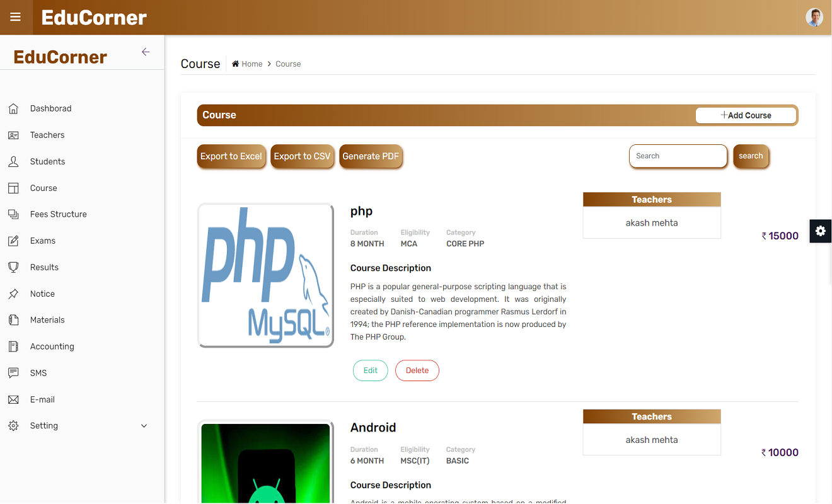The image size is (832, 504).
Task: Click the E-mail envelope icon
Action: tap(13, 399)
